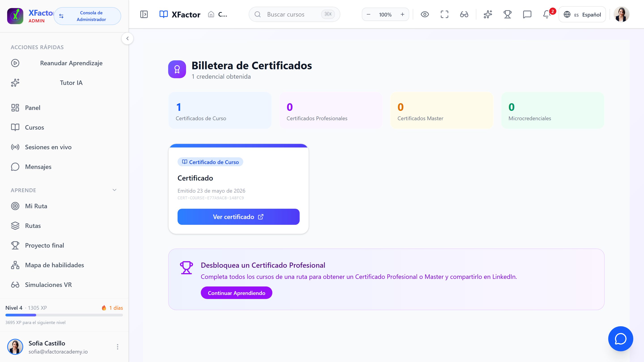Collapse the APRENDE section
The image size is (644, 362).
tap(114, 190)
